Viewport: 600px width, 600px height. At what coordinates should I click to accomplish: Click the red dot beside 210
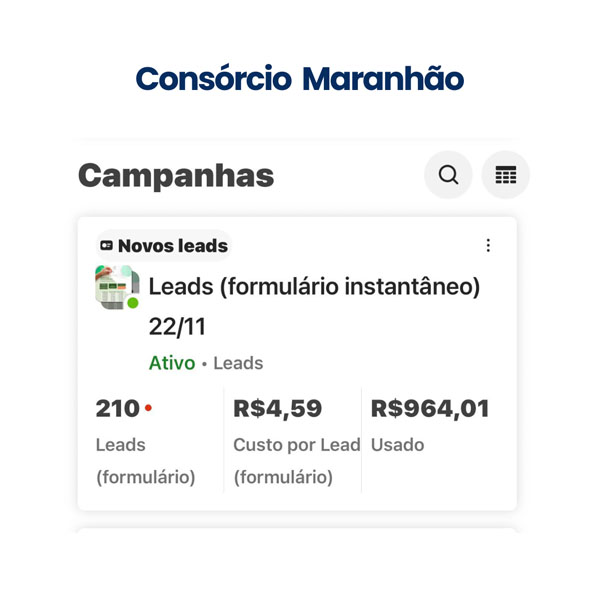point(148,408)
